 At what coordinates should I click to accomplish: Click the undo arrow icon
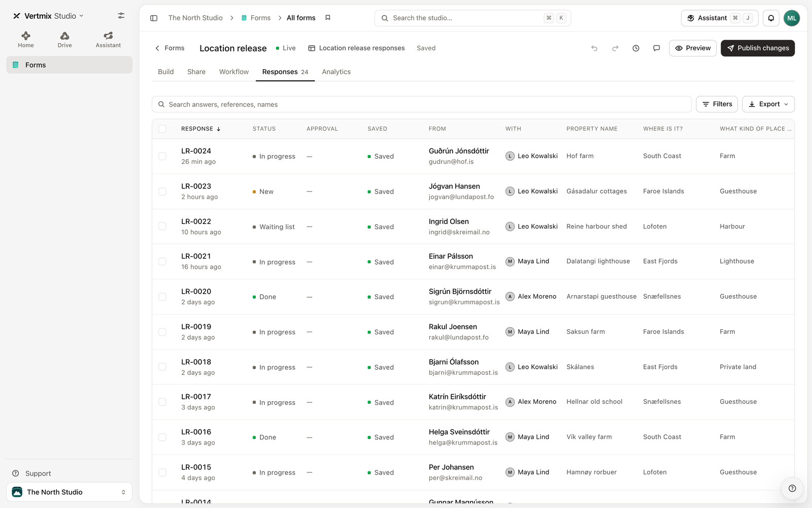tap(594, 48)
